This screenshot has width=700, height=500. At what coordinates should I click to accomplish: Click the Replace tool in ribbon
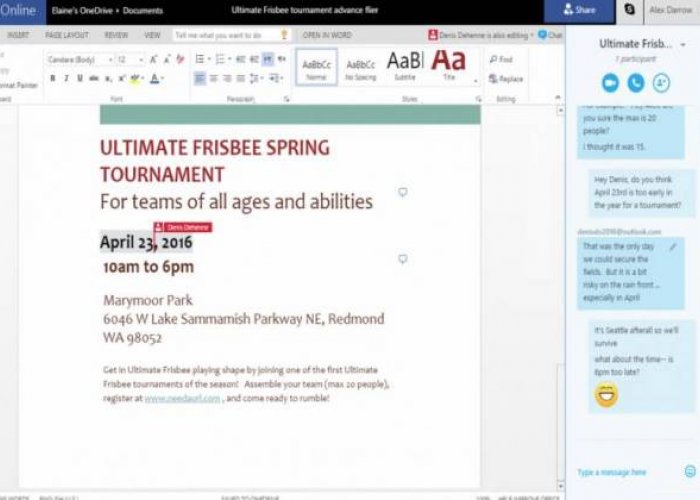(x=505, y=78)
